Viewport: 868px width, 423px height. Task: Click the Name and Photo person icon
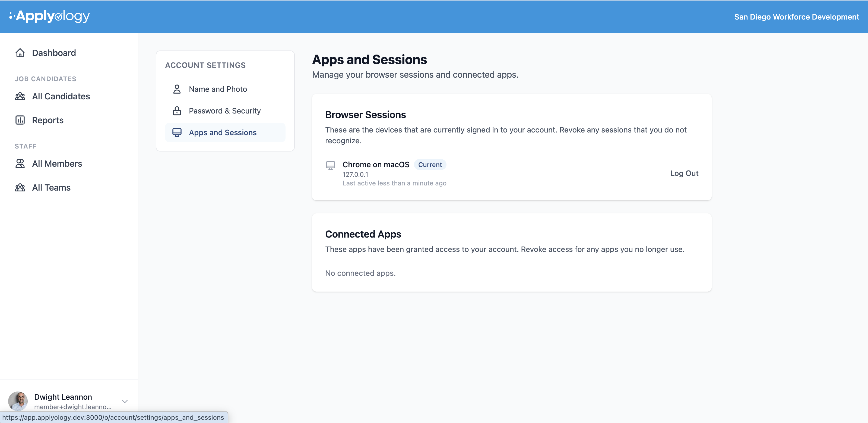pos(177,89)
